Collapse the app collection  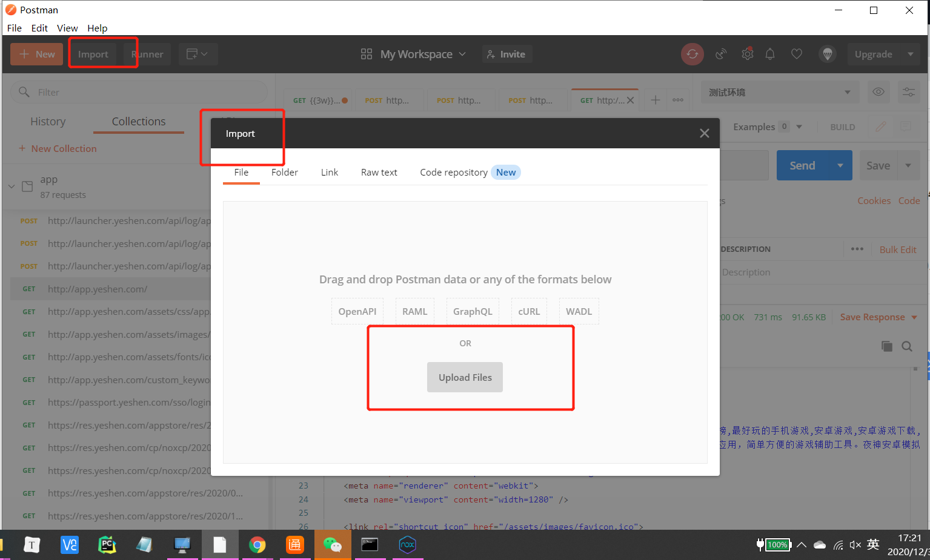coord(12,186)
